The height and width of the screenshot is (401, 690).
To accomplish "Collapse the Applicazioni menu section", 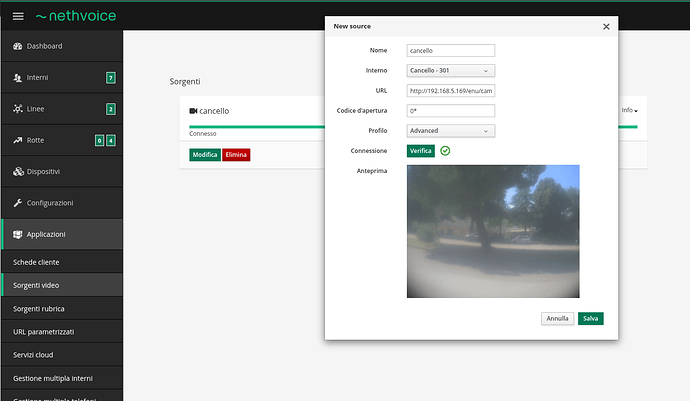I will pos(62,234).
